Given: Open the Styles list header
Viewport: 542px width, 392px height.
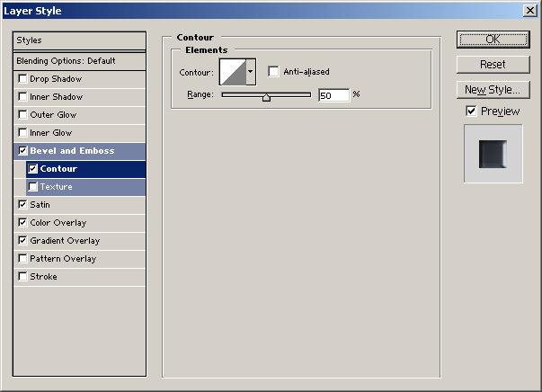Looking at the screenshot, I should pyautogui.click(x=79, y=40).
